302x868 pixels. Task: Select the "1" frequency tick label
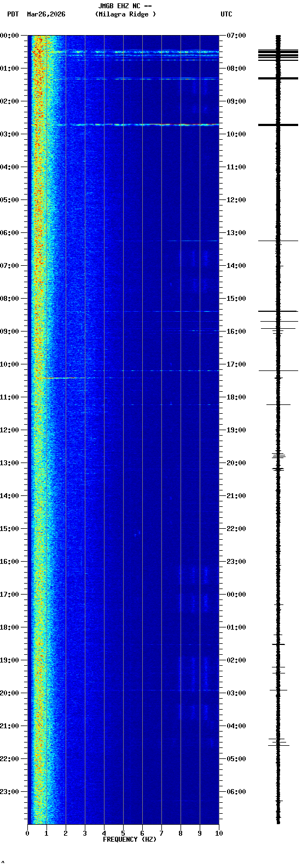click(47, 833)
